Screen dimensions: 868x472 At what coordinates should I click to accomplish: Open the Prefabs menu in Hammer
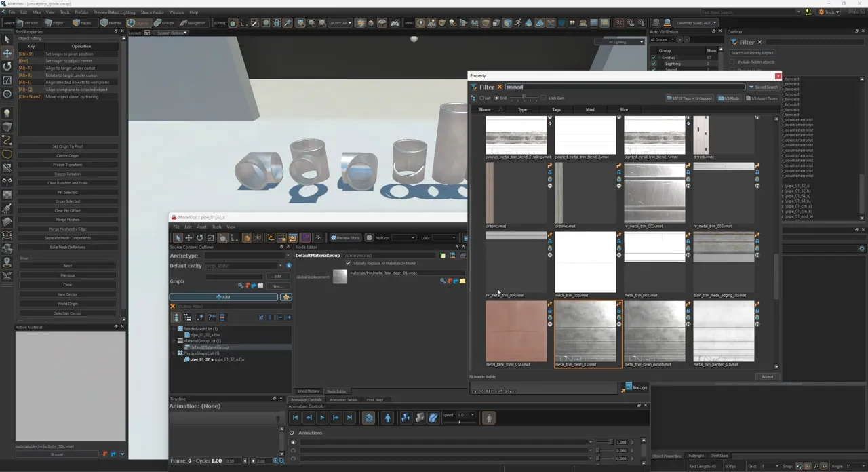click(81, 12)
